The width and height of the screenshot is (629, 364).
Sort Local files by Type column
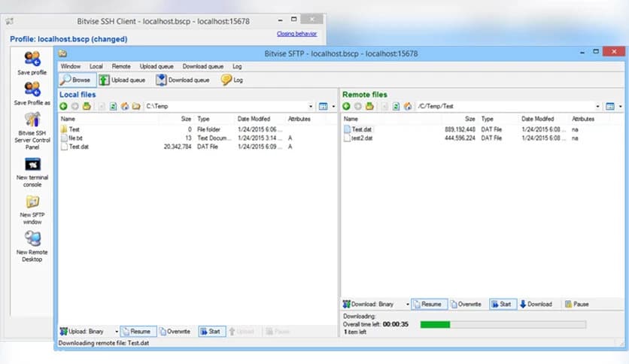point(214,119)
